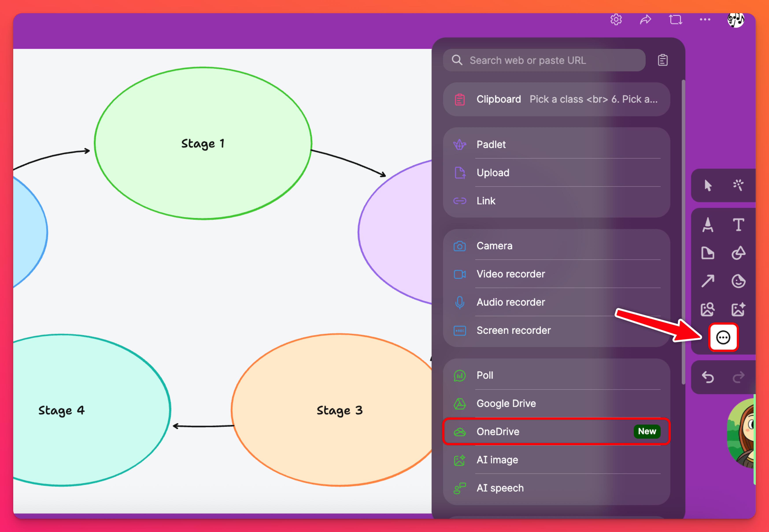The width and height of the screenshot is (769, 532).
Task: Choose the draw pen tool
Action: 708,224
